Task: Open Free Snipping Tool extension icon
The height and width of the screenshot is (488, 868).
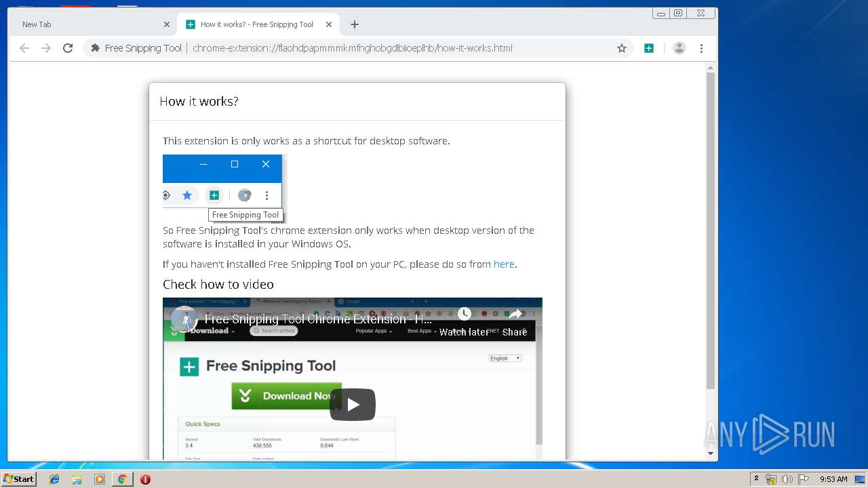Action: [x=649, y=48]
